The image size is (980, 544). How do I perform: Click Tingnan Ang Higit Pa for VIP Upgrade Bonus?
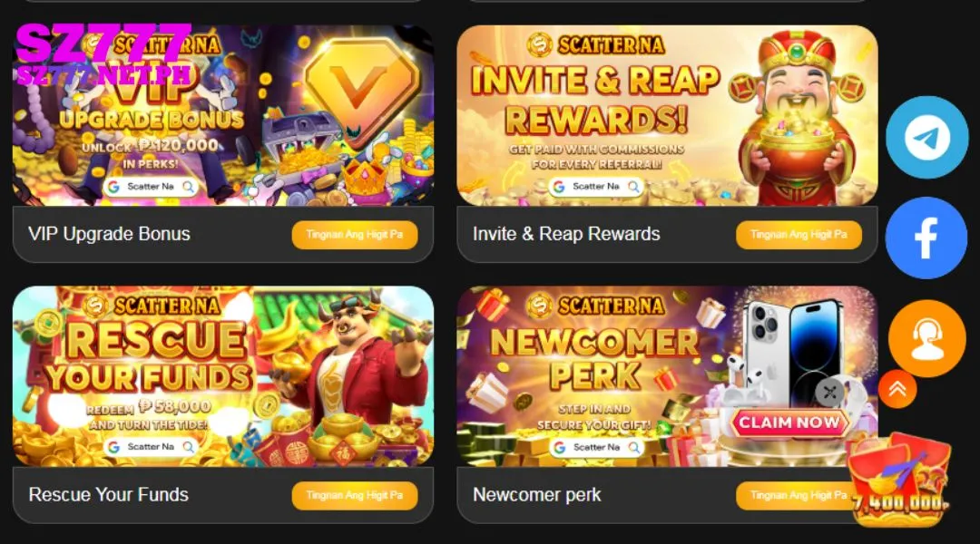[x=355, y=235]
